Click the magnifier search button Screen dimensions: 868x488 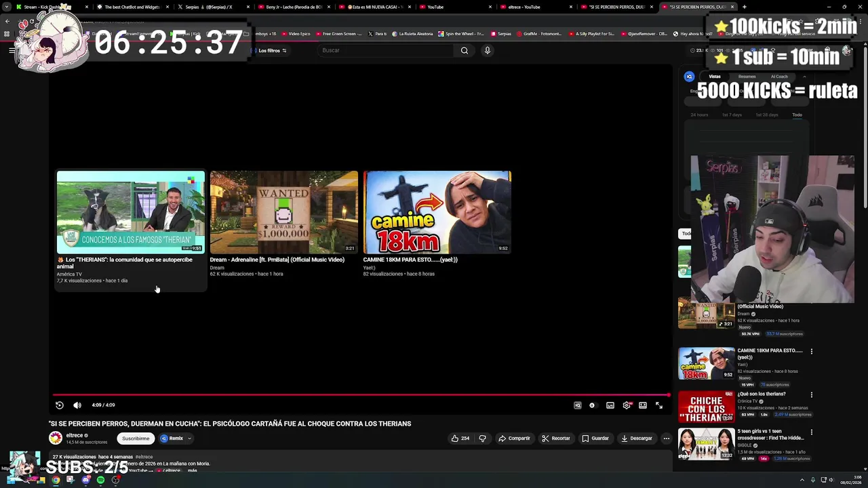point(465,50)
